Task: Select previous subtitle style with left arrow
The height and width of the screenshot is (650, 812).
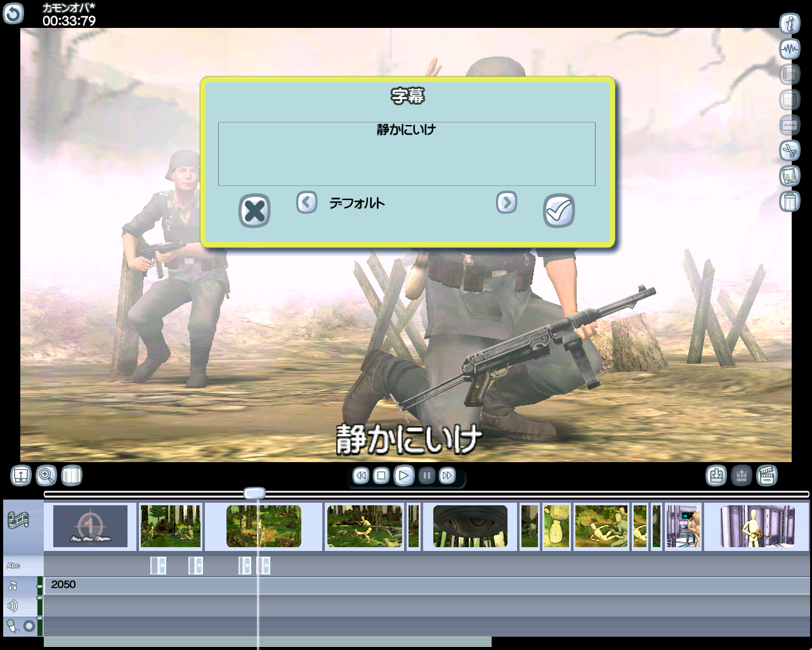Action: coord(307,202)
